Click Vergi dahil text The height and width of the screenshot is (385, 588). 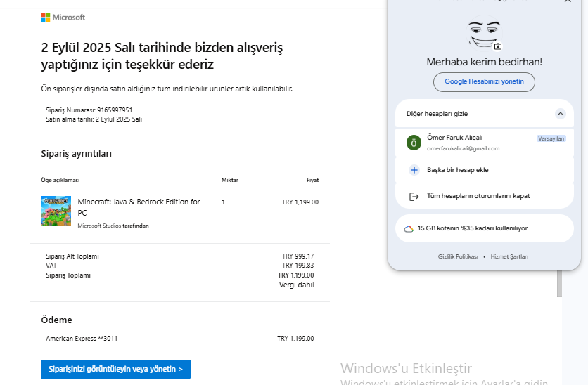(296, 285)
